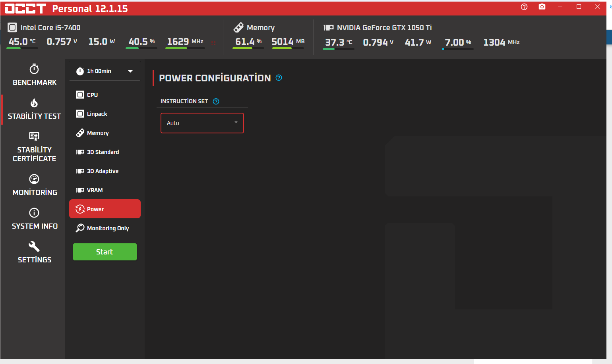This screenshot has width=612, height=364.
Task: Click the Power test lightning icon
Action: tap(80, 209)
